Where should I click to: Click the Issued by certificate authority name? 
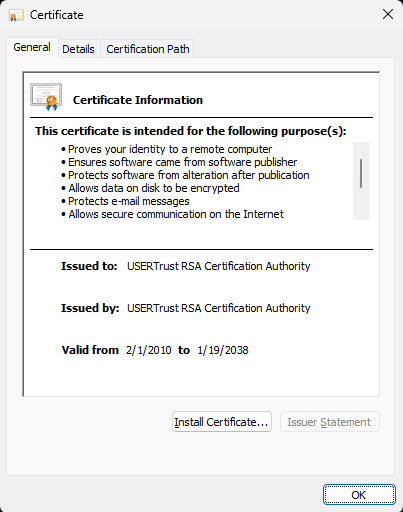(219, 308)
